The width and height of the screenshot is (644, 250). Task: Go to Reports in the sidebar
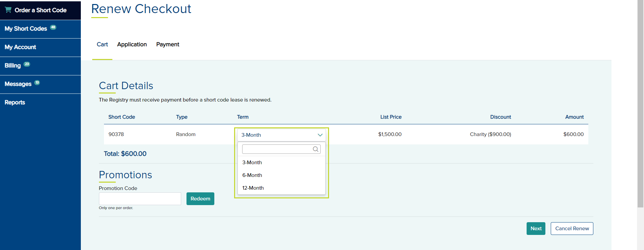(15, 103)
